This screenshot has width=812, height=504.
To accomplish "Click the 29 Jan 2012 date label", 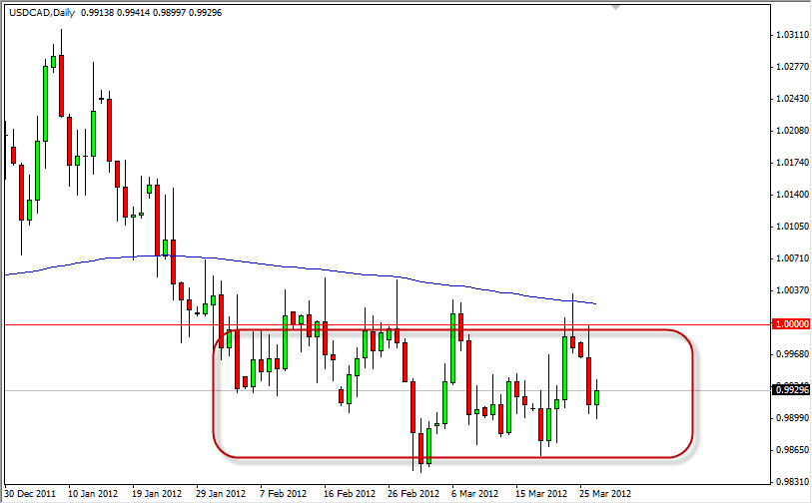I will click(x=221, y=494).
